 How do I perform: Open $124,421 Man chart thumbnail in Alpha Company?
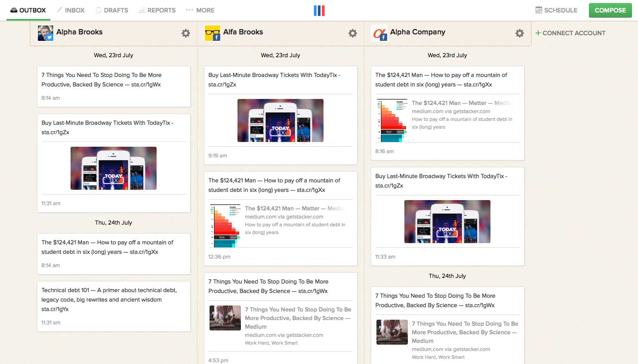point(391,120)
